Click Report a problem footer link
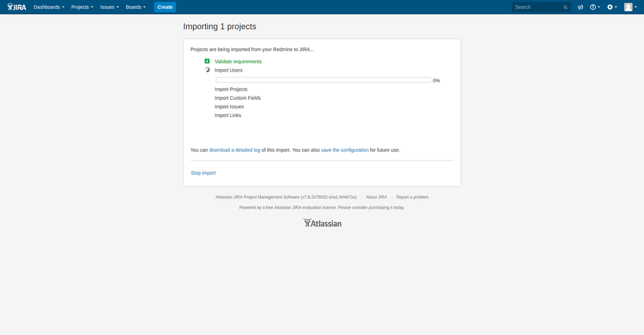 pyautogui.click(x=413, y=197)
